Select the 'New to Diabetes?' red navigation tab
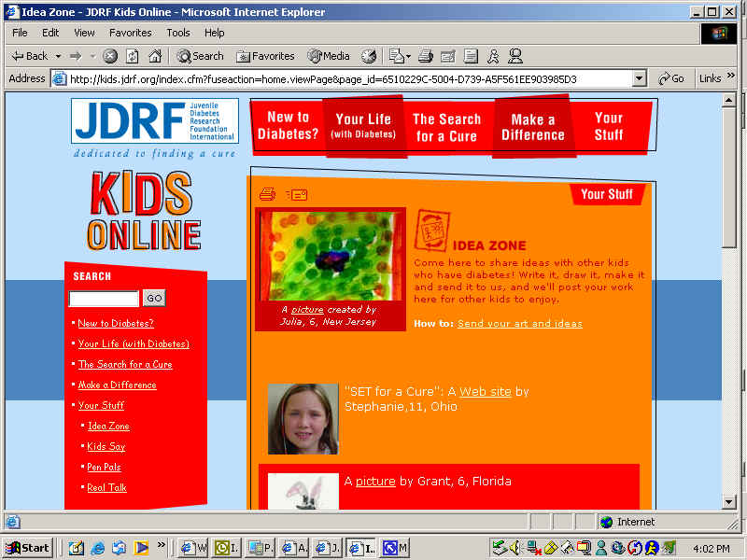Screen dimensions: 747x560 pos(288,126)
